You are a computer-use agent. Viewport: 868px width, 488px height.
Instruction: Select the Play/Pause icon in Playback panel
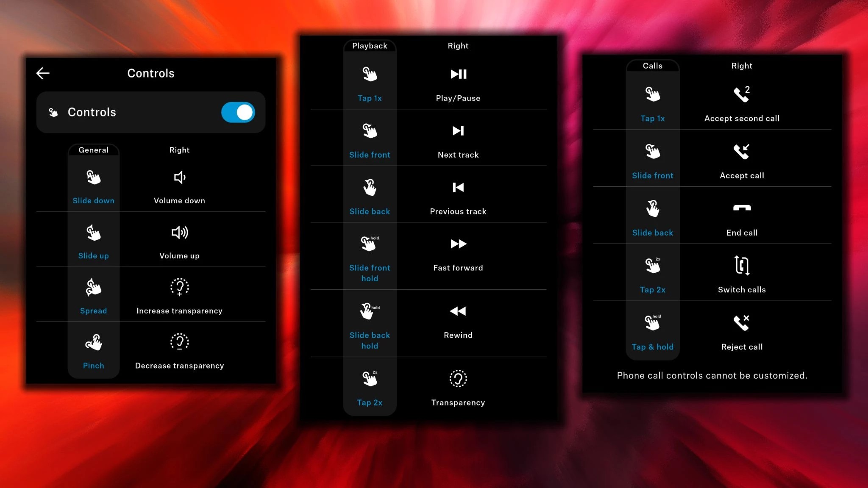(x=458, y=74)
